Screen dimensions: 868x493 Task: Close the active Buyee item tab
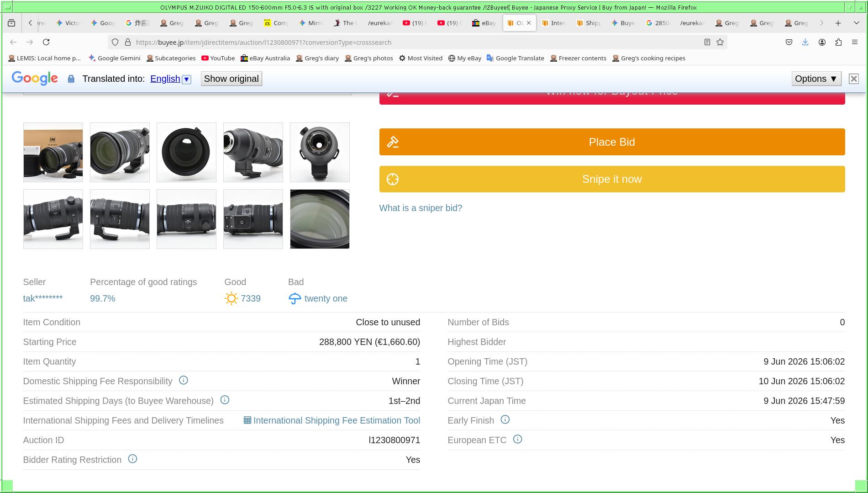pyautogui.click(x=529, y=23)
